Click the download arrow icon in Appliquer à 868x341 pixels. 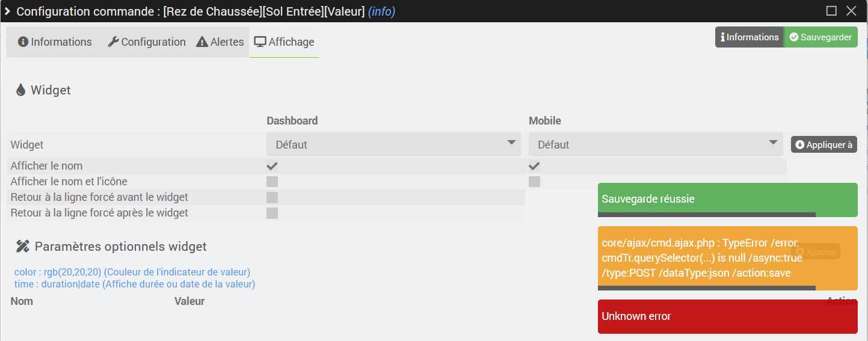(799, 145)
